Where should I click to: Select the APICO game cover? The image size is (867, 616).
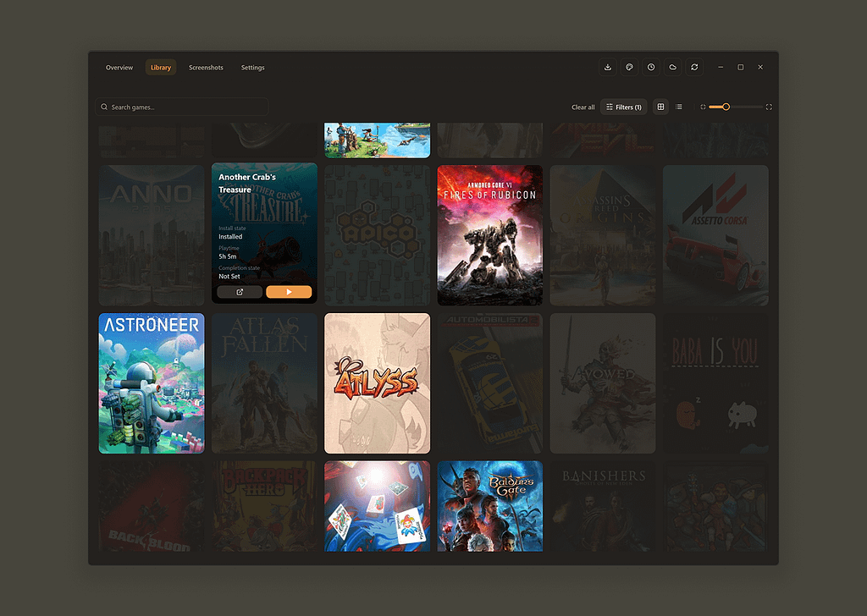(x=377, y=235)
